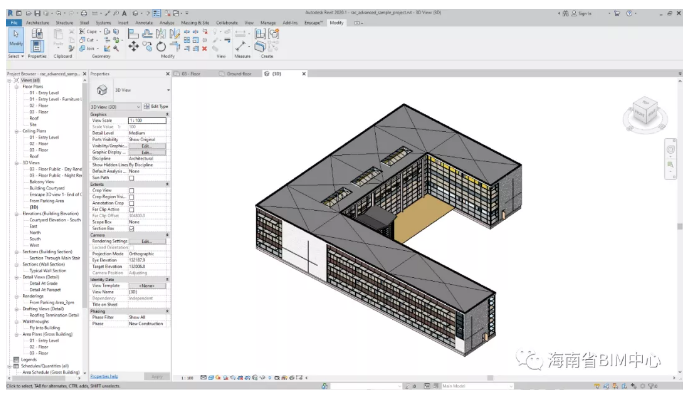Uncheck the Section Box checkbox
The width and height of the screenshot is (687, 395).
click(131, 229)
